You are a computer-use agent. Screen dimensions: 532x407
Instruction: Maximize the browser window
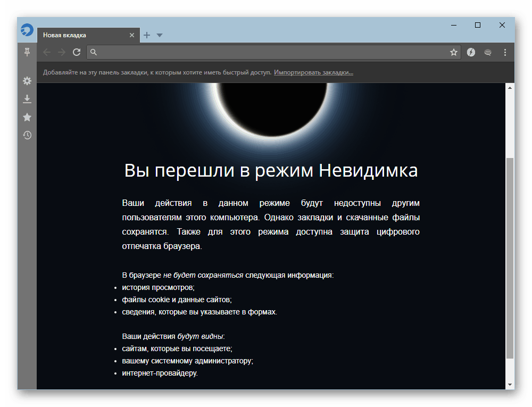click(x=478, y=25)
